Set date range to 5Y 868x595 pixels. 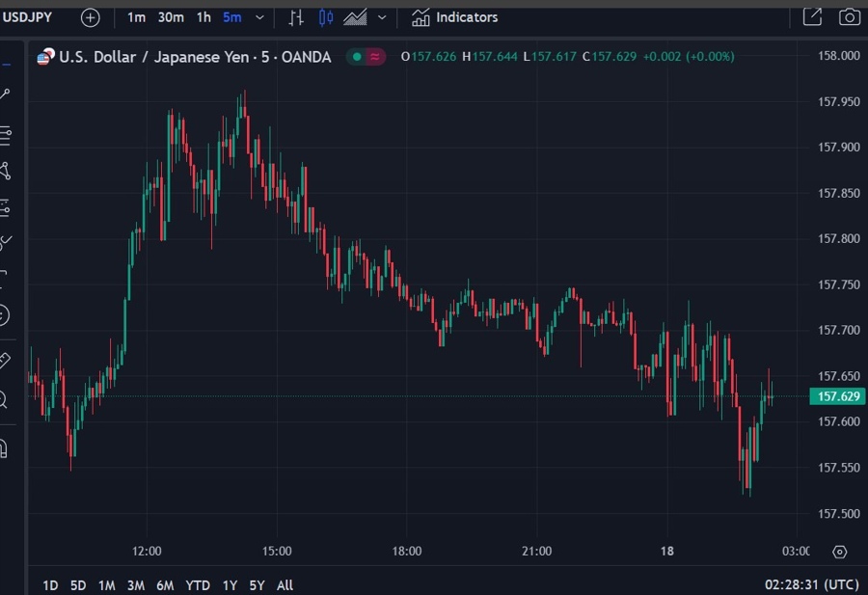[x=257, y=585]
